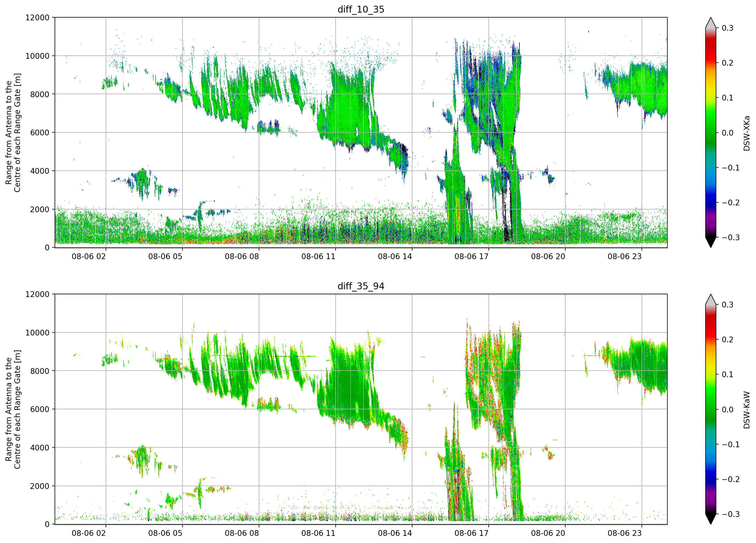Click the 2000 y-tick of diff_35_94 plot
Viewport: 756px width, 543px height.
(40, 486)
